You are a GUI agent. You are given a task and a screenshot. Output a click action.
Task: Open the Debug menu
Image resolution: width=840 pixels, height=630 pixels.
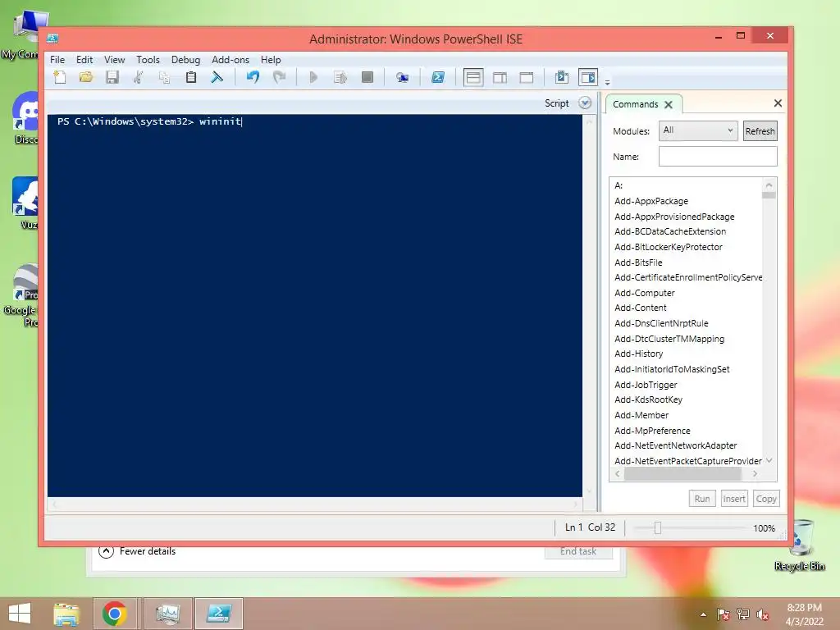click(185, 59)
